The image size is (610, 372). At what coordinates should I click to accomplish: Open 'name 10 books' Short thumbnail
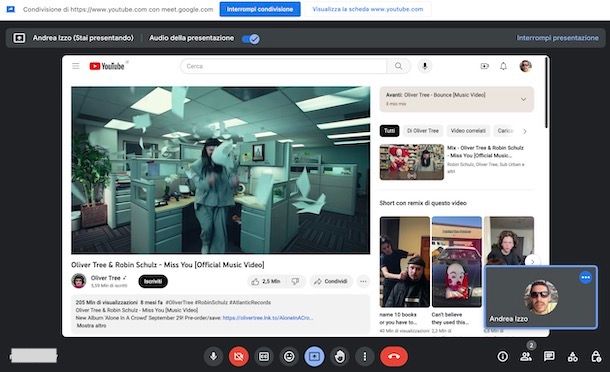405,262
